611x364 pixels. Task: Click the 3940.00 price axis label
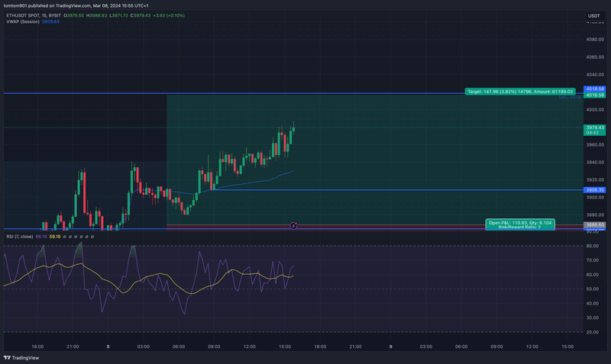pyautogui.click(x=595, y=163)
